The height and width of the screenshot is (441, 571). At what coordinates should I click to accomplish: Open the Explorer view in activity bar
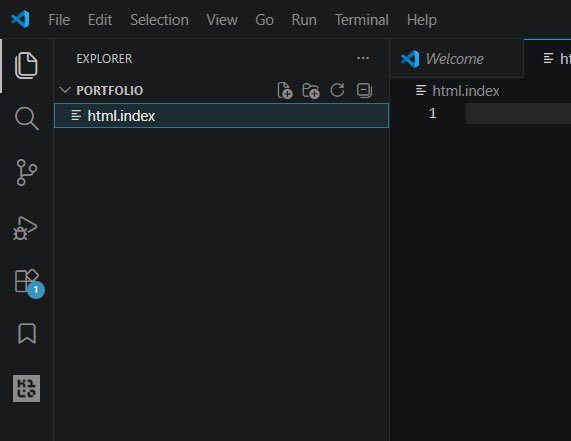pos(26,66)
